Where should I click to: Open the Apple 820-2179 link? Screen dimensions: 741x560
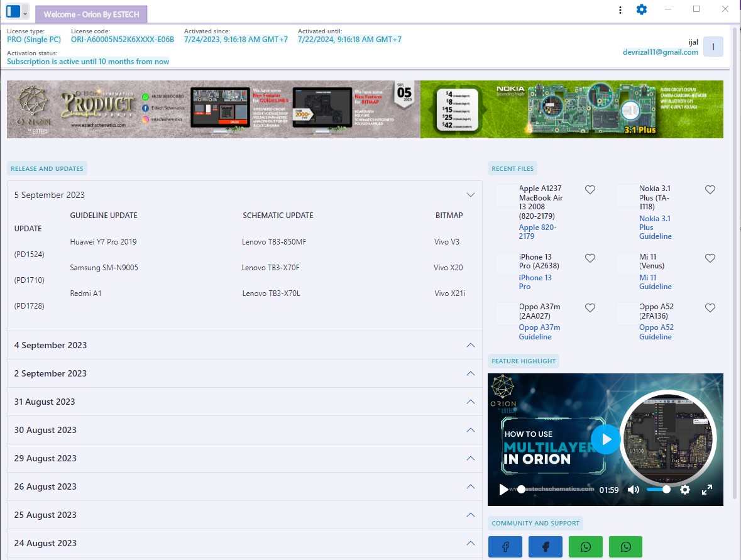click(537, 231)
